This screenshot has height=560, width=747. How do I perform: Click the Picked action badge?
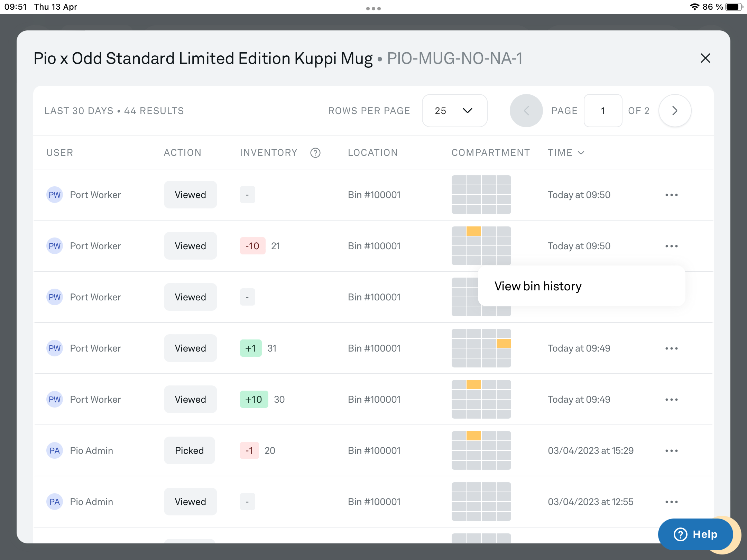(190, 450)
